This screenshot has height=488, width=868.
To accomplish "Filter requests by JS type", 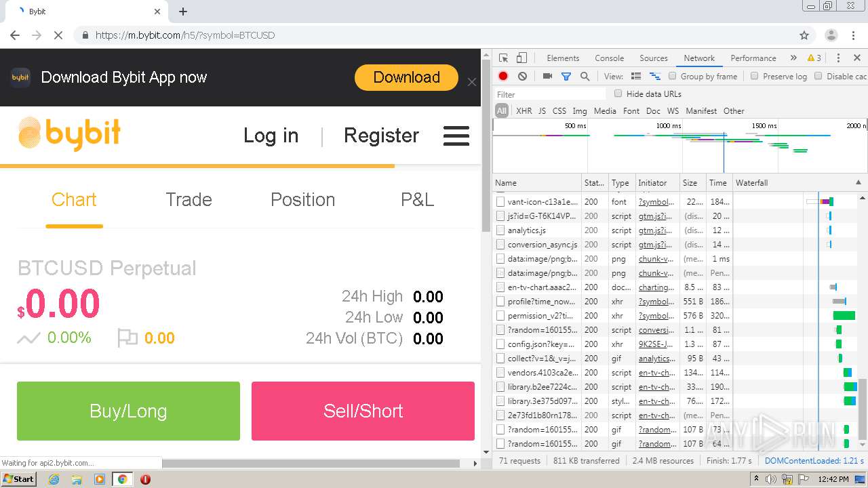I will (542, 111).
